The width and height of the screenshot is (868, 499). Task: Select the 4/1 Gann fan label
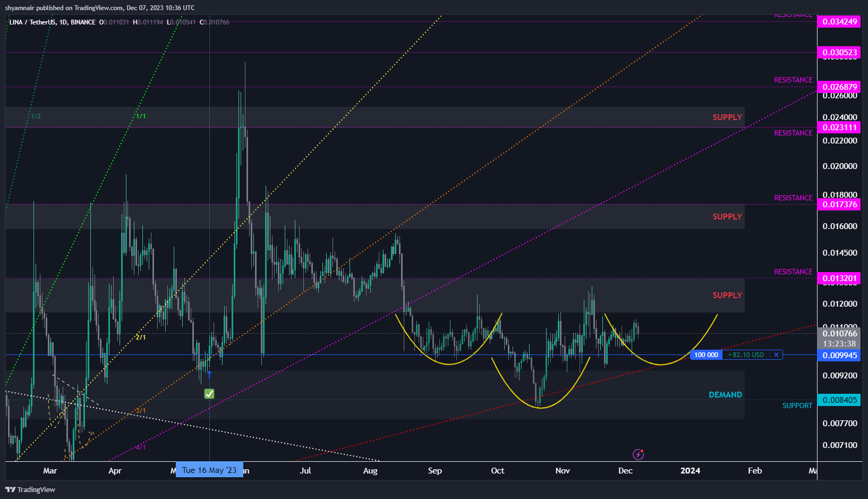tap(140, 447)
